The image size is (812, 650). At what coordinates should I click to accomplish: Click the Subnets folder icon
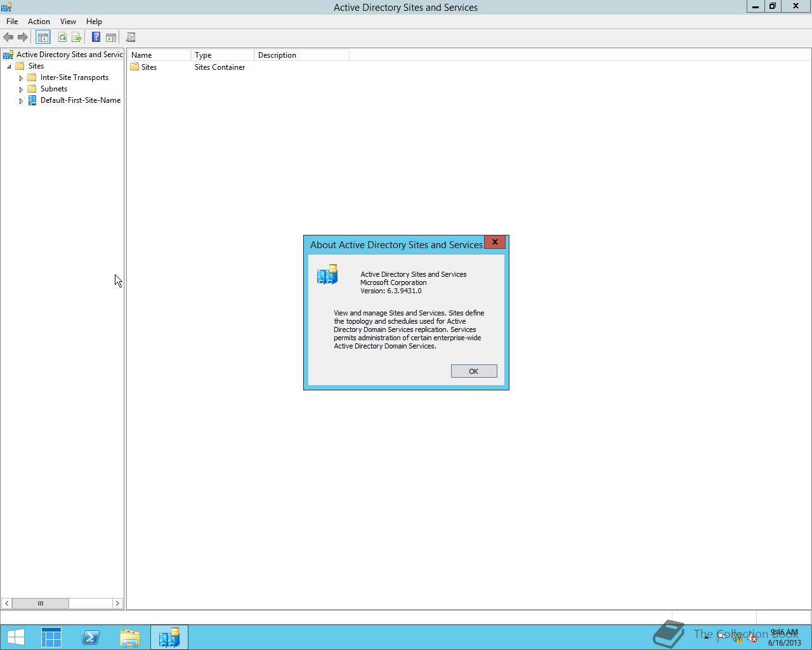[32, 89]
